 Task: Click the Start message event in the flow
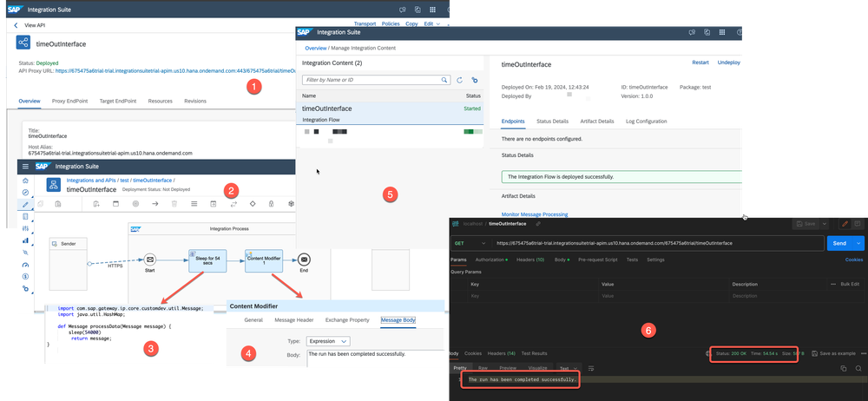(149, 258)
